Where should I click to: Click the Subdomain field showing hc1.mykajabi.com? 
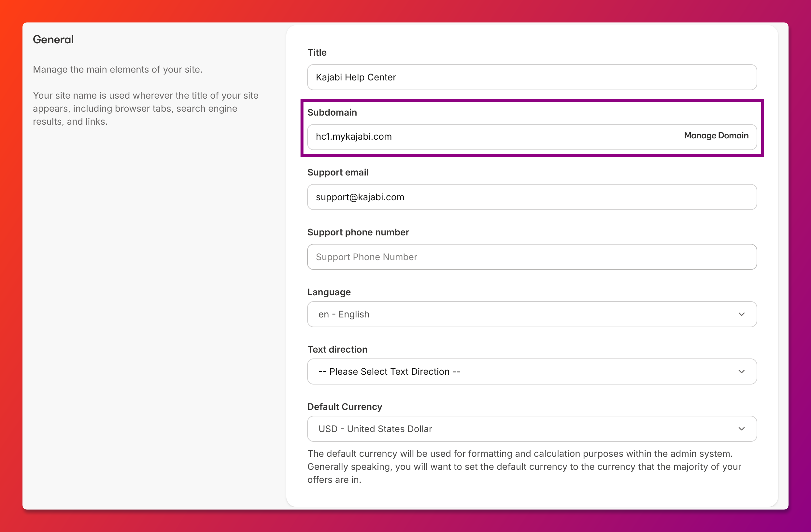point(532,137)
